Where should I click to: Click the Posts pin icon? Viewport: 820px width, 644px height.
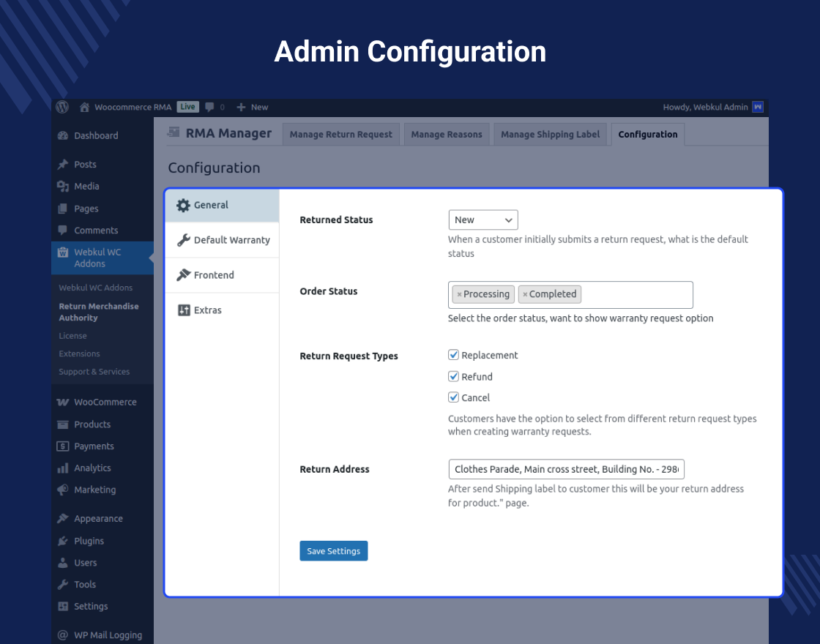[63, 165]
